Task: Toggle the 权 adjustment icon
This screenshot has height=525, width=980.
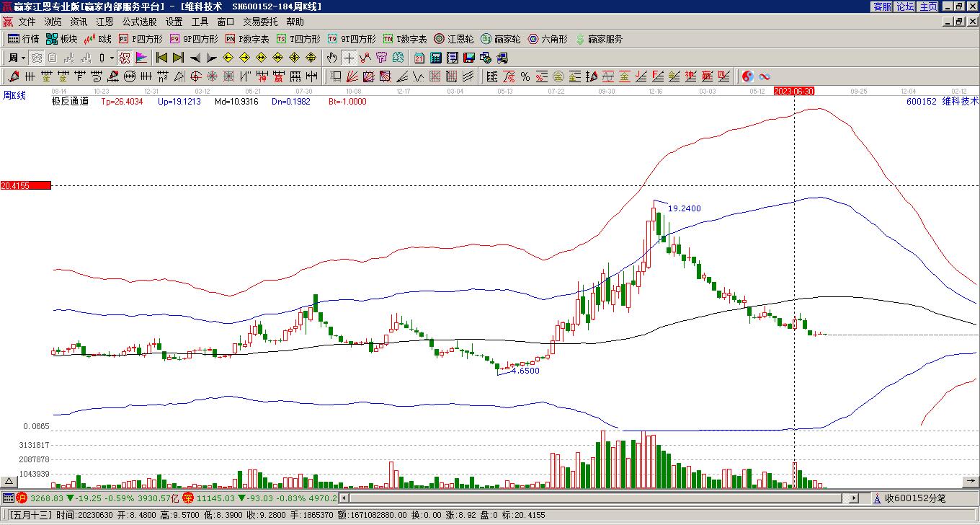Action: pyautogui.click(x=125, y=58)
